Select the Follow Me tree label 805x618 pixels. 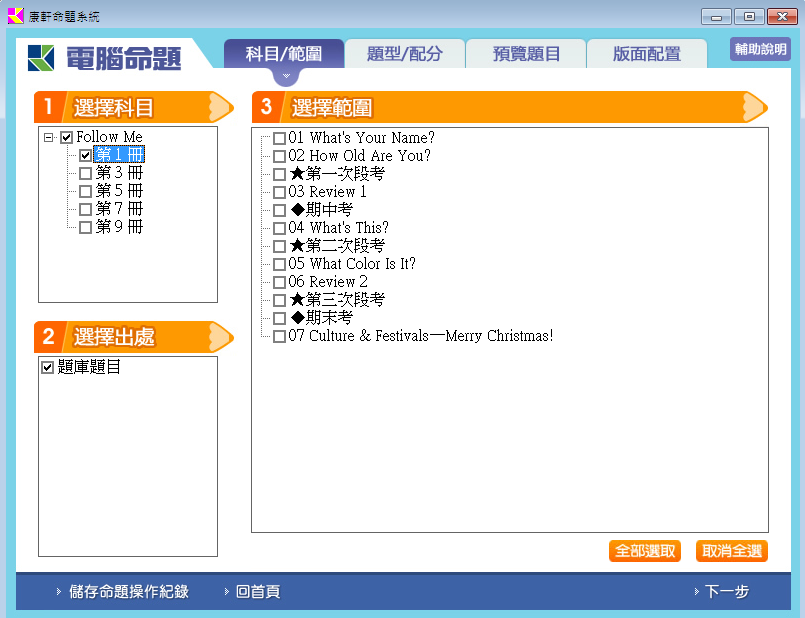[x=109, y=137]
